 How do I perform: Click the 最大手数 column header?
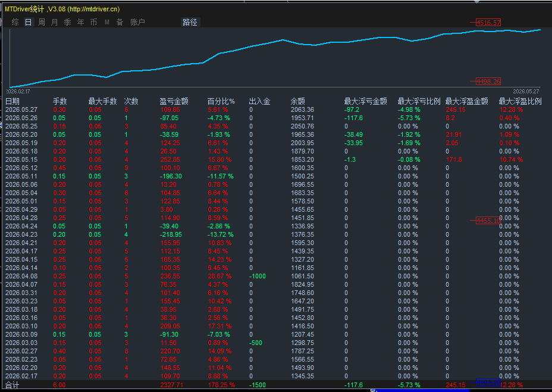(102, 102)
